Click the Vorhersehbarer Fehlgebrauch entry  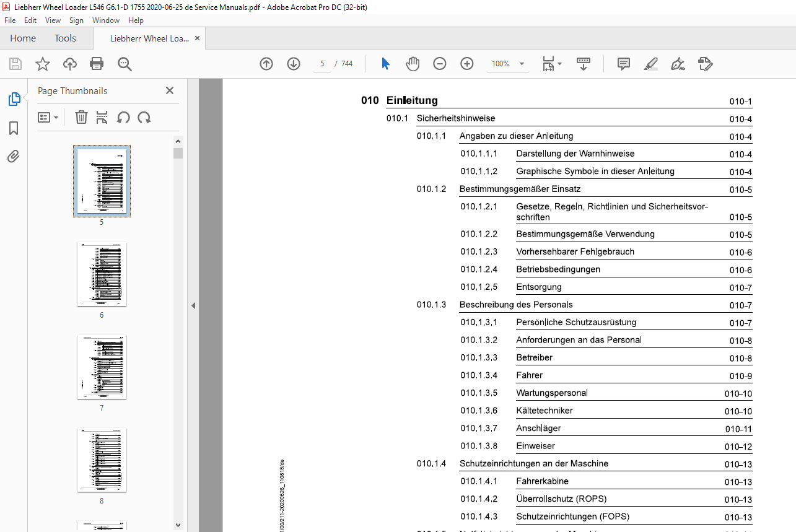[575, 251]
